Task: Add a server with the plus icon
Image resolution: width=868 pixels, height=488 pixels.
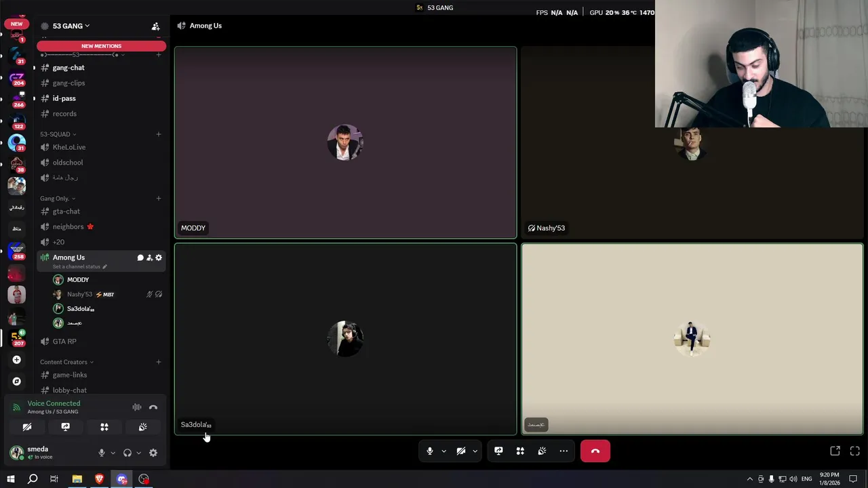Action: [x=17, y=360]
